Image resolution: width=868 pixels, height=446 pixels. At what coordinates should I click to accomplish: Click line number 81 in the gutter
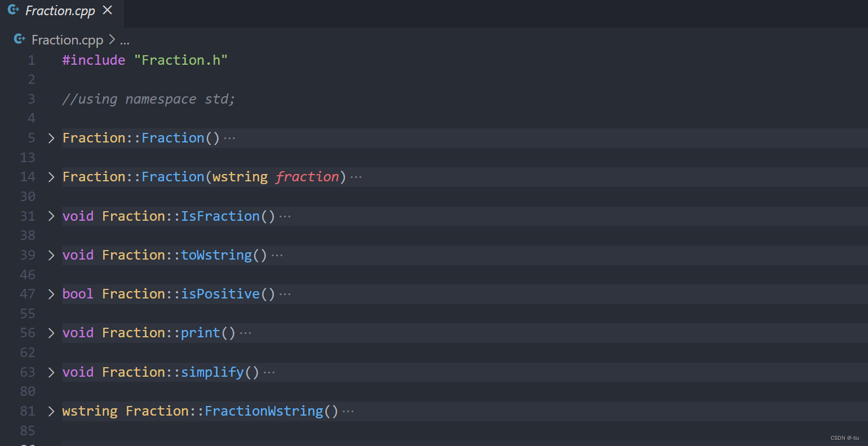click(28, 411)
